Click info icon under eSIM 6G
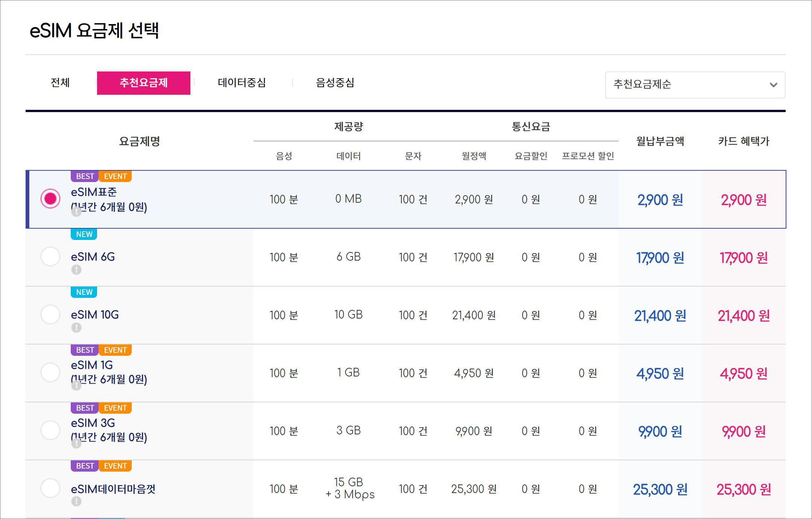 [x=76, y=270]
